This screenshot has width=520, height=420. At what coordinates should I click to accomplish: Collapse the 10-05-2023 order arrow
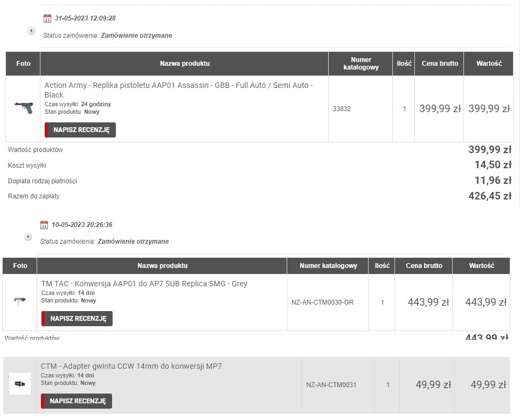tap(28, 237)
